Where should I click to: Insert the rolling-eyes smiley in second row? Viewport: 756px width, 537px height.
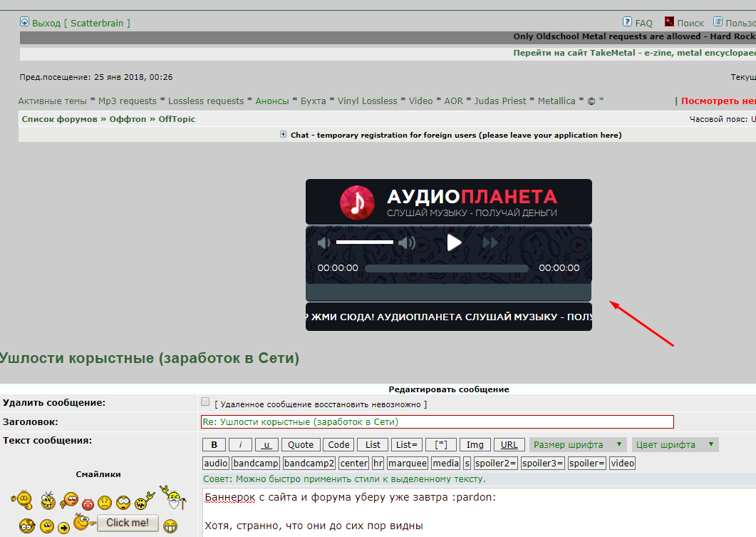point(47,526)
